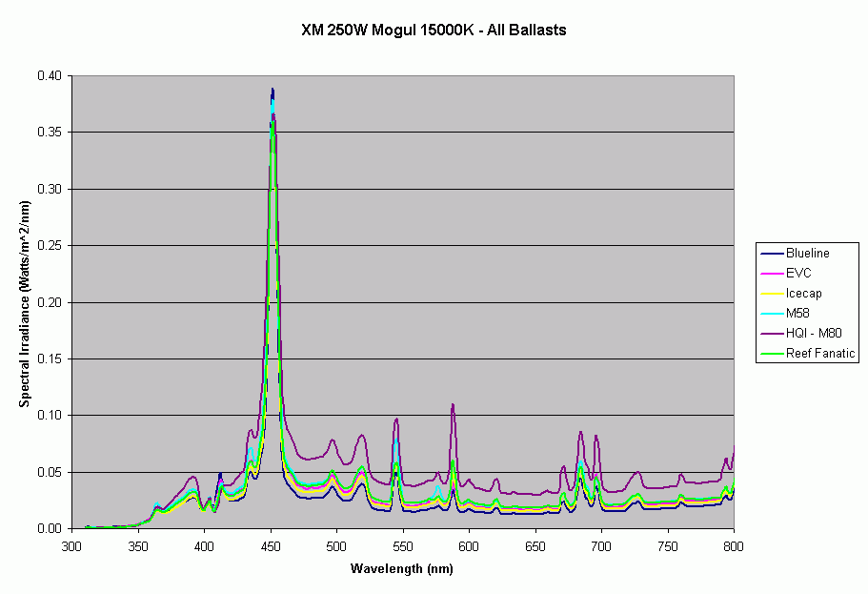
Task: Click the purple HQI - M80 legend swatch
Action: [772, 333]
